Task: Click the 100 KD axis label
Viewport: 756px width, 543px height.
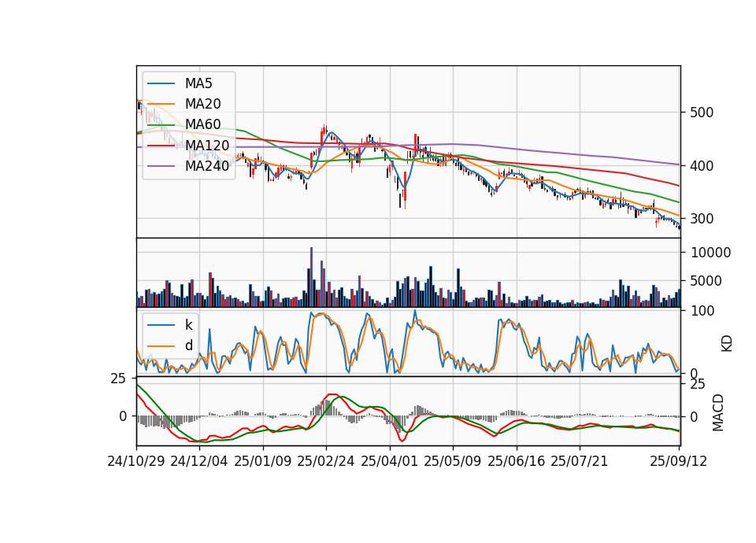Action: tap(702, 311)
